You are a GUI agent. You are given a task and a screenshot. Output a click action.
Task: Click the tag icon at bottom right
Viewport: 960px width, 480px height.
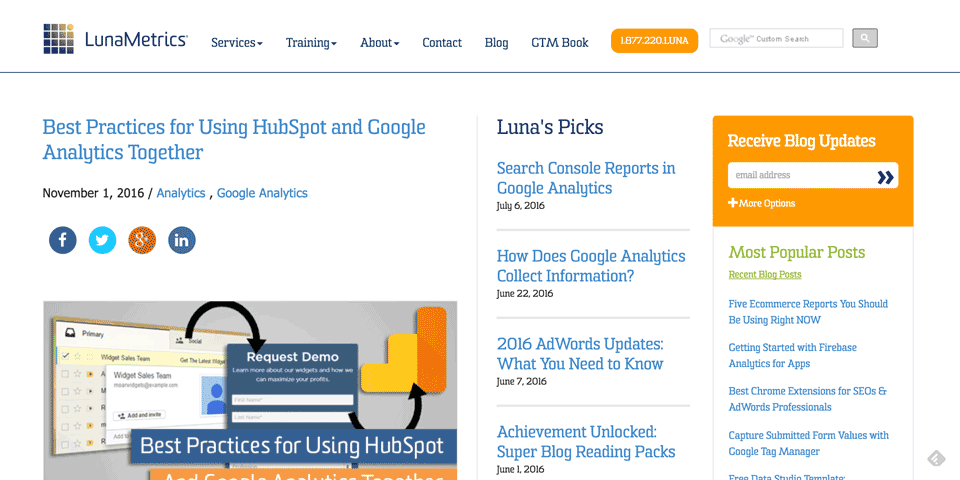tap(936, 458)
